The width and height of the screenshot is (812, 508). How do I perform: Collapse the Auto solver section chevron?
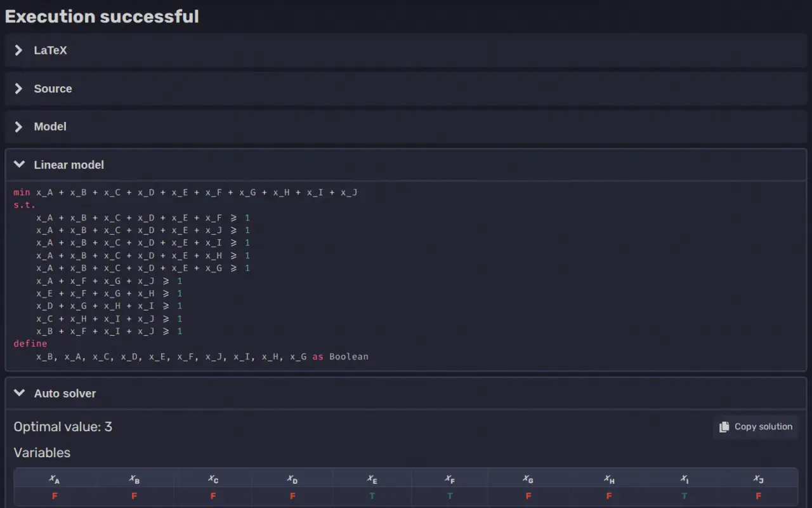tap(19, 393)
